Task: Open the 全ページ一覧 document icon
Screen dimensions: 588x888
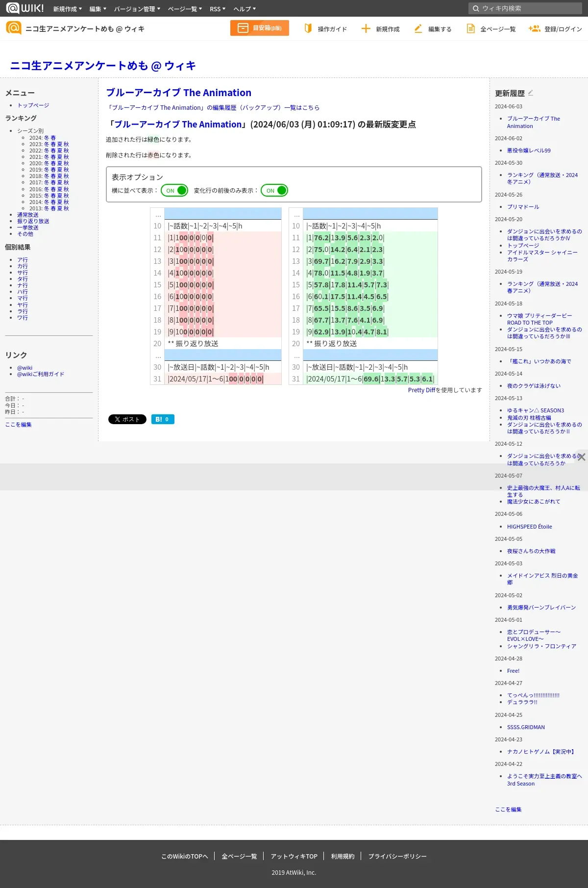Action: 470,28
